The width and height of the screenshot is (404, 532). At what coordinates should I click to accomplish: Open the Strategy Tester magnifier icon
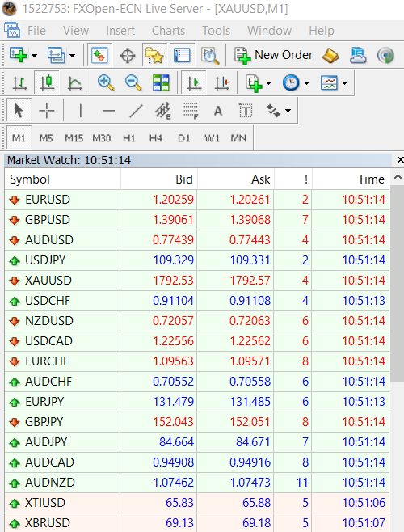(x=210, y=55)
